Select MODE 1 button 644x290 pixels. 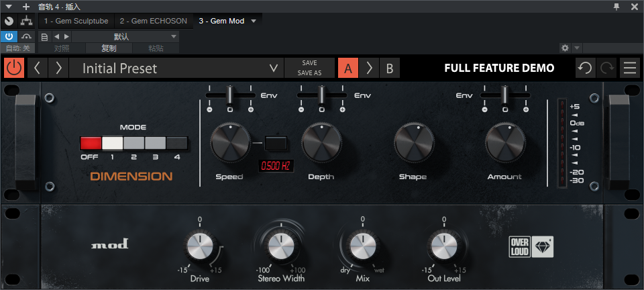point(112,143)
